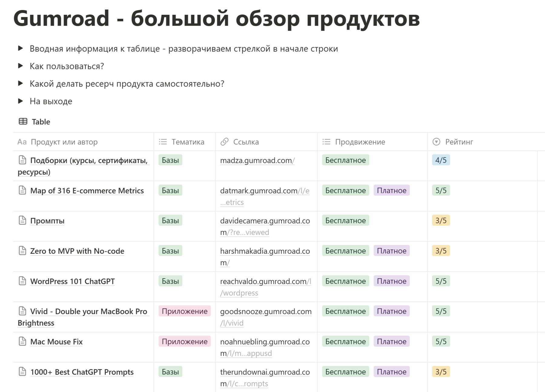The width and height of the screenshot is (545, 392).
Task: Select the Table view tab
Action: coord(35,122)
